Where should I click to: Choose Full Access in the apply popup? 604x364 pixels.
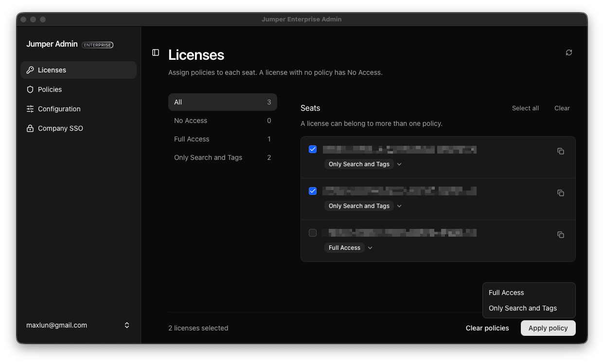[529, 293]
